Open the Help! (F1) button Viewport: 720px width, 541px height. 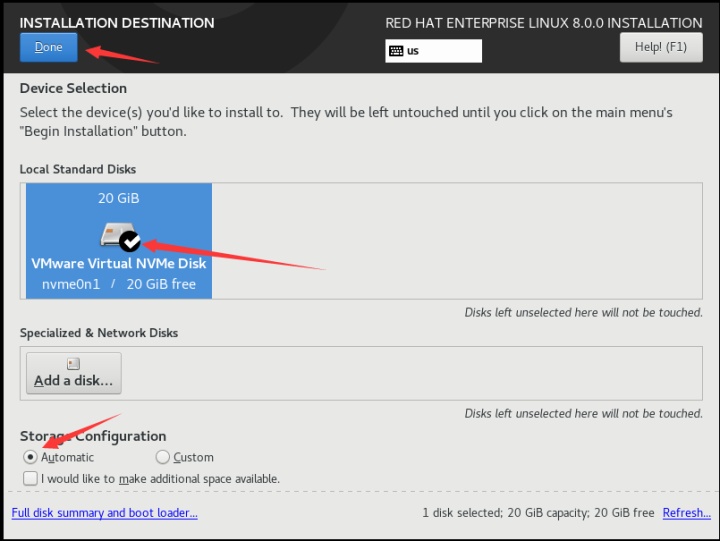[x=661, y=47]
